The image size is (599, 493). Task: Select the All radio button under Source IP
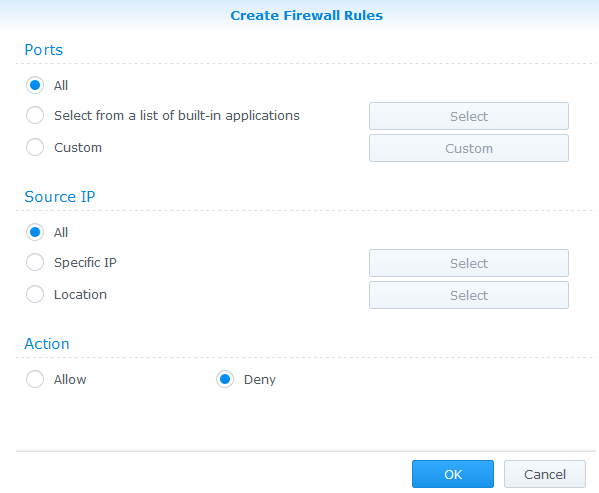(35, 232)
